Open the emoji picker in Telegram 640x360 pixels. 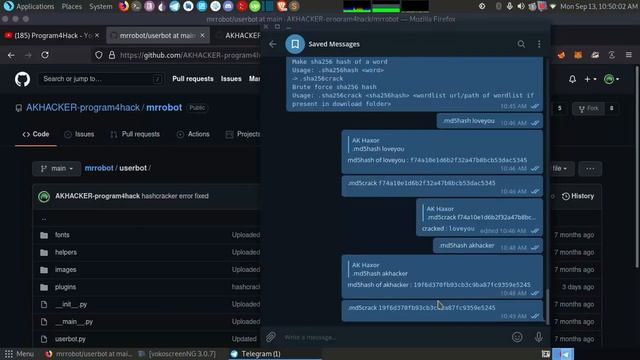[517, 337]
